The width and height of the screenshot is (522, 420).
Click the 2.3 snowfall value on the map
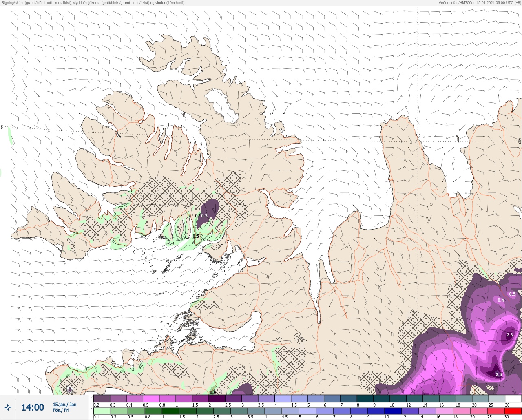click(x=510, y=335)
